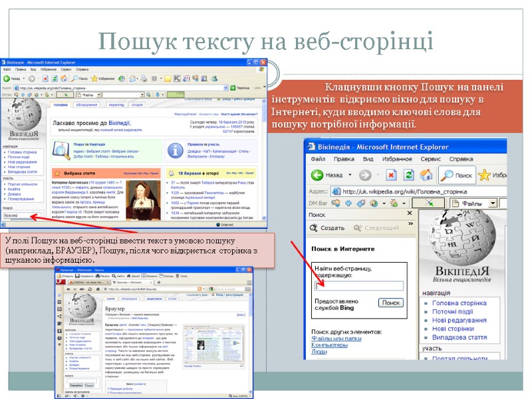Click the пошук field containing браузер in top-left window

(x=23, y=215)
